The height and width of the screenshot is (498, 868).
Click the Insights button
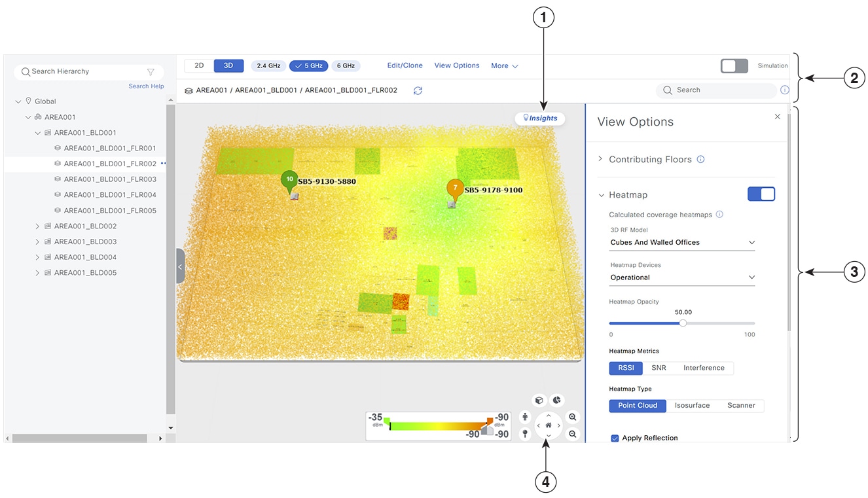[x=540, y=118]
